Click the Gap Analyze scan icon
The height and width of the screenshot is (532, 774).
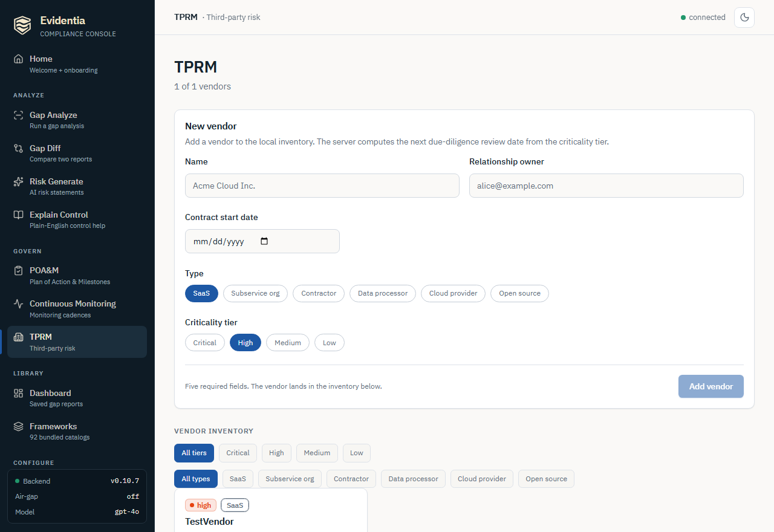tap(18, 115)
